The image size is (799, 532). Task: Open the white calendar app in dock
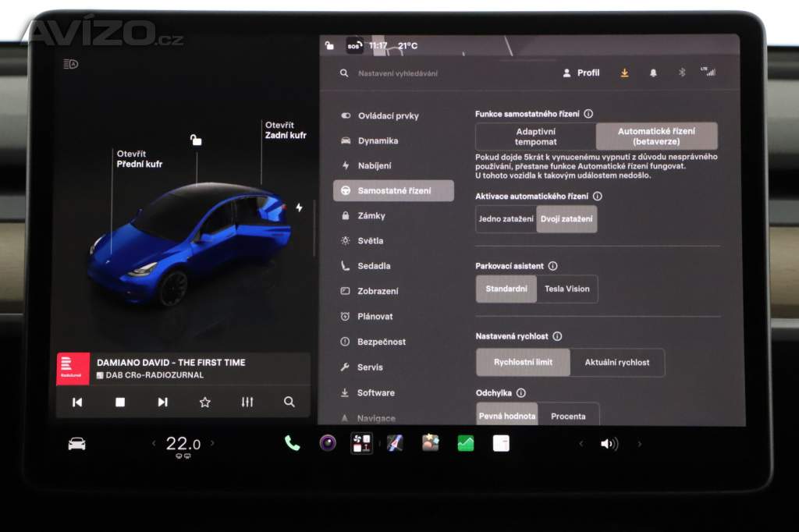click(x=501, y=443)
